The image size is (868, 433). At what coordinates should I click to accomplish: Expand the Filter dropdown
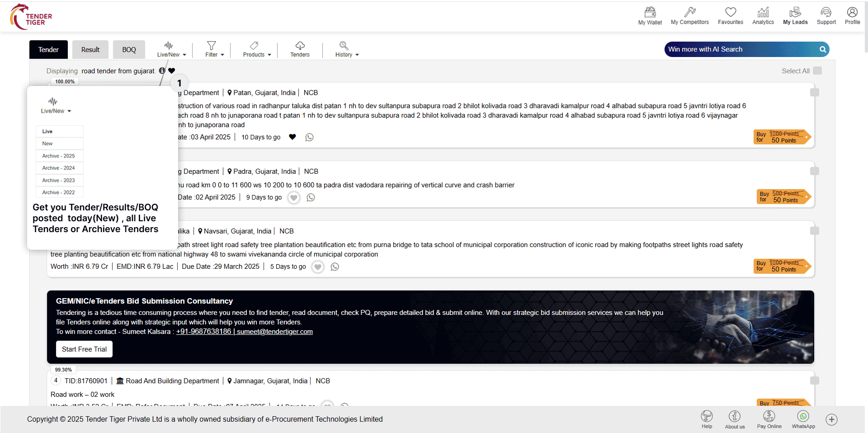[x=214, y=49]
